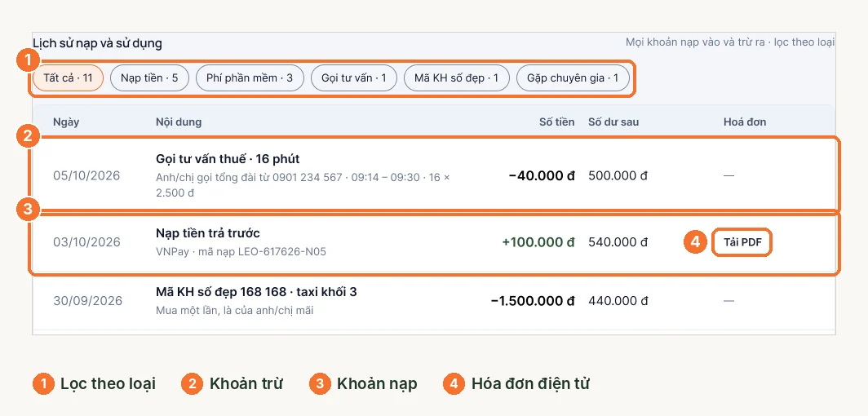Click the 'Lịch sử nạp và sử dụng' heading
868x416 pixels.
[97, 43]
